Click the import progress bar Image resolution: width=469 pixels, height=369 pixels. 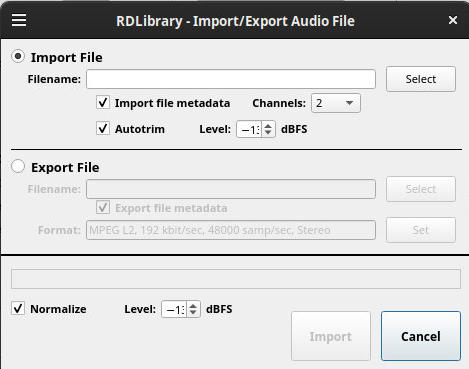(x=236, y=279)
